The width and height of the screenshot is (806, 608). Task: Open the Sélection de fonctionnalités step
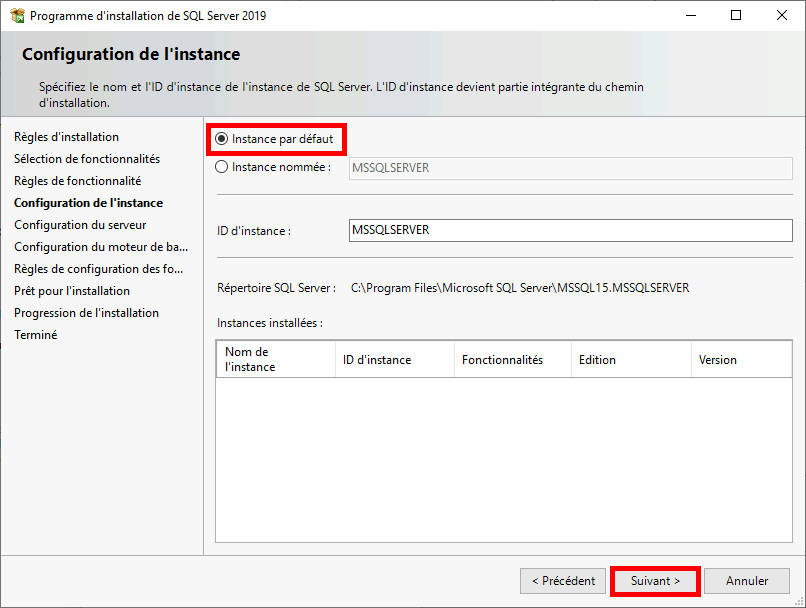[x=87, y=158]
